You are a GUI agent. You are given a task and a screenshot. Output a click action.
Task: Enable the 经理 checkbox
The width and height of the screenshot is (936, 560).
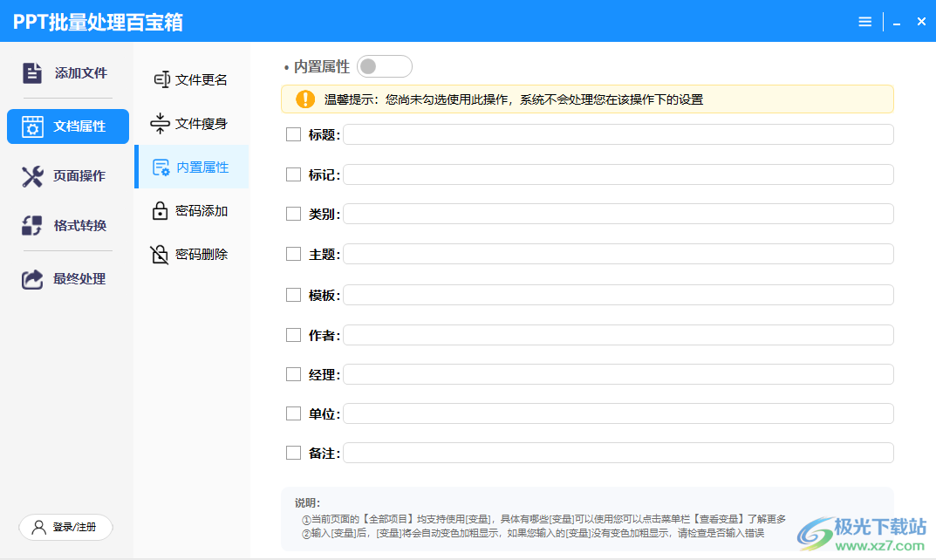coord(293,374)
